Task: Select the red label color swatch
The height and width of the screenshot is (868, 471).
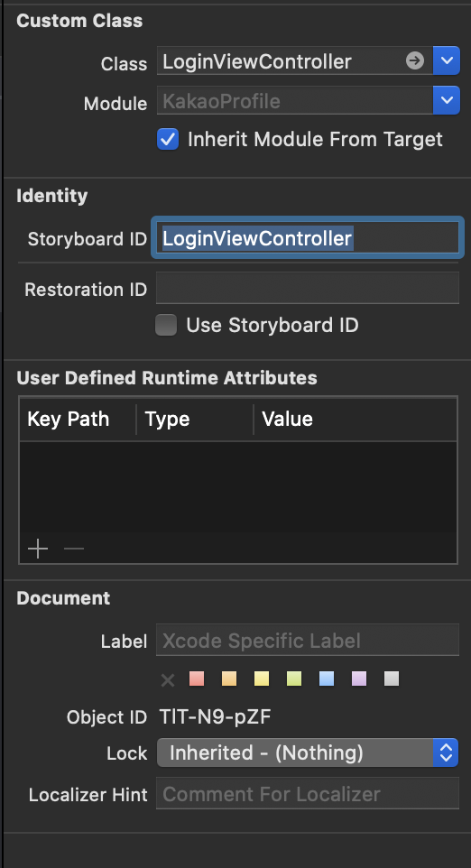Action: (x=197, y=679)
